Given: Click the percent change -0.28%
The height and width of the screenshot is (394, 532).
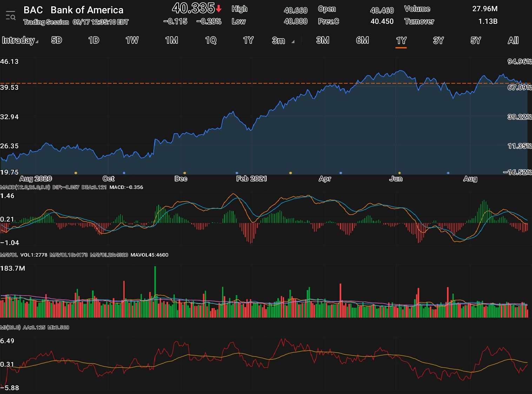Looking at the screenshot, I should 208,21.
